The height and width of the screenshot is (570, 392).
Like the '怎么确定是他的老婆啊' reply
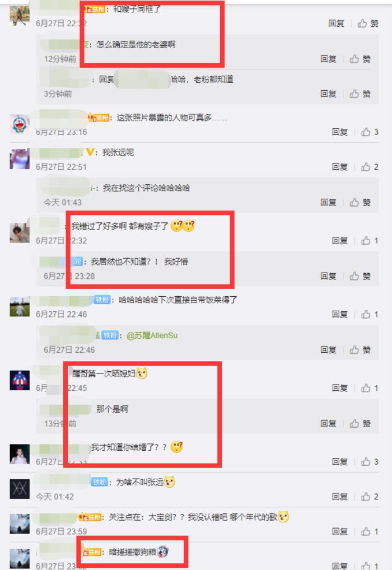click(360, 59)
